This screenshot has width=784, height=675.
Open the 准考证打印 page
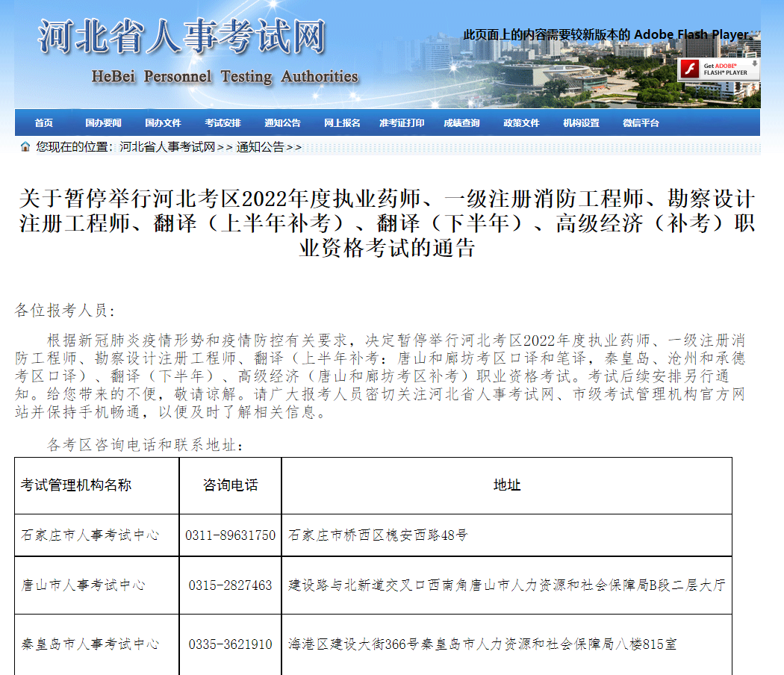pyautogui.click(x=402, y=123)
